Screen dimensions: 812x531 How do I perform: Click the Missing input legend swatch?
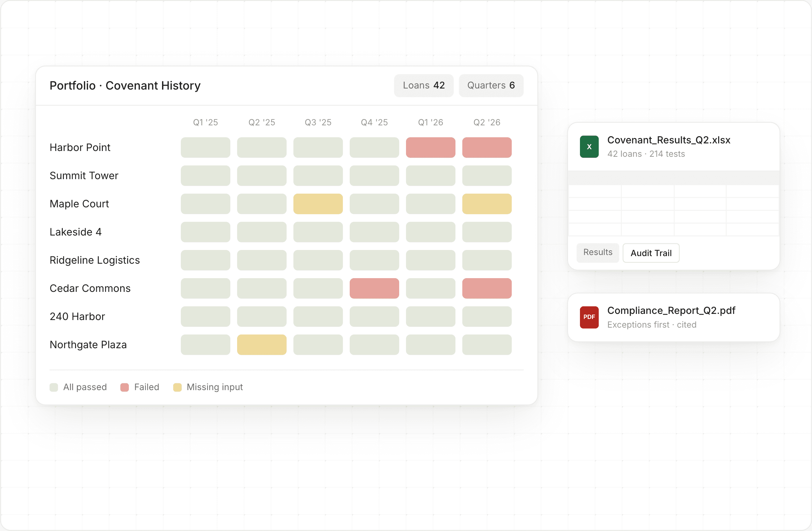point(177,387)
